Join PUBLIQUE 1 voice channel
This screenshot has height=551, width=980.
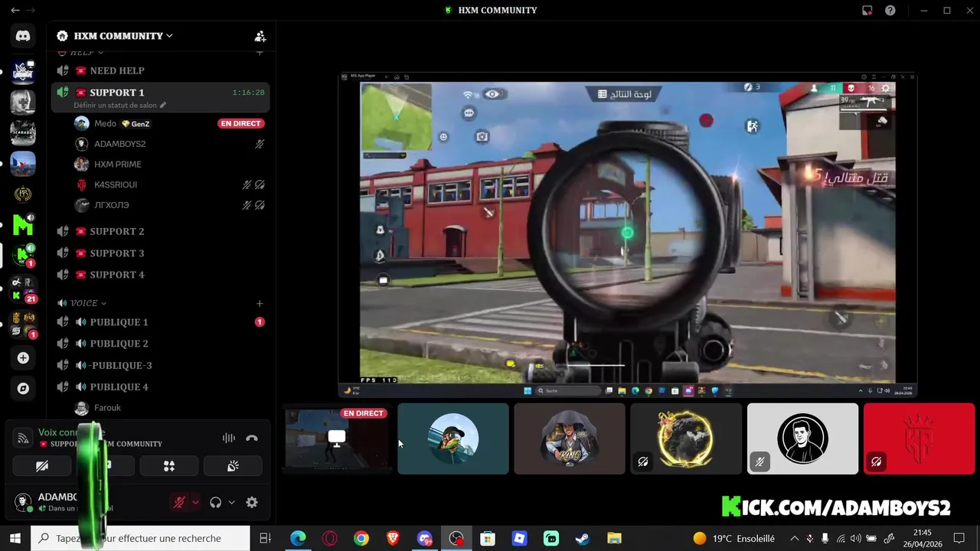pyautogui.click(x=160, y=322)
